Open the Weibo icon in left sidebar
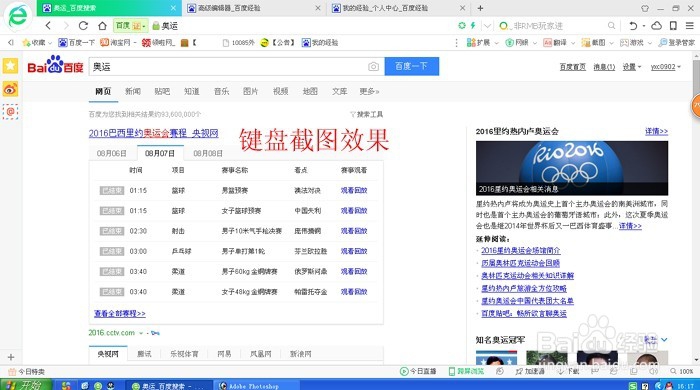Screen dimensions: 700x390 (x=10, y=89)
